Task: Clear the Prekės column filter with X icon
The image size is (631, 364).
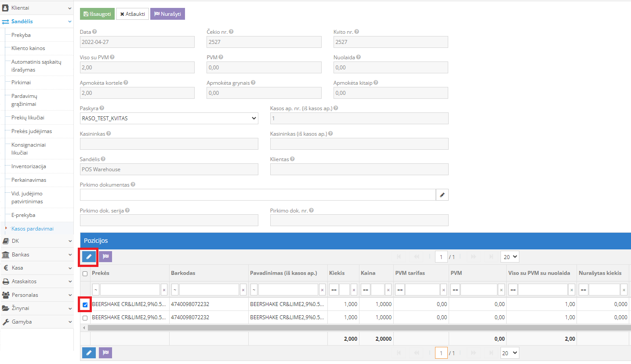Action: point(164,290)
